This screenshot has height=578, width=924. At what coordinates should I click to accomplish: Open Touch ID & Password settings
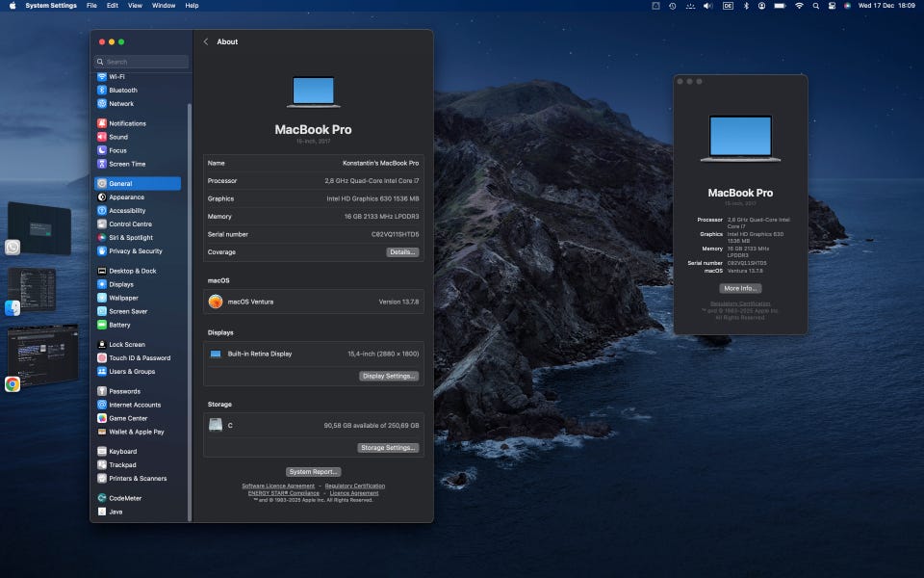[139, 358]
